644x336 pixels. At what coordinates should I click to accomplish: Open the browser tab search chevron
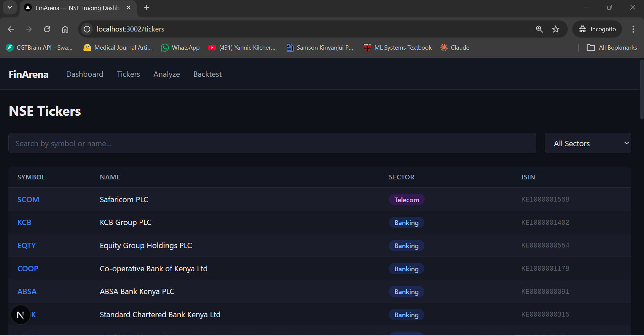click(x=9, y=7)
